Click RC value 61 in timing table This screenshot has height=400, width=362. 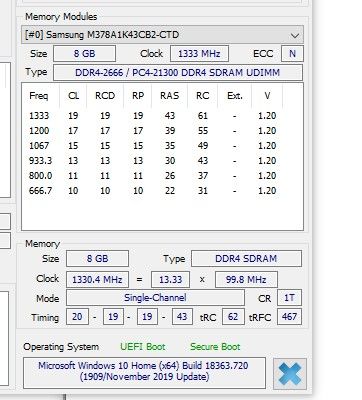click(x=202, y=116)
